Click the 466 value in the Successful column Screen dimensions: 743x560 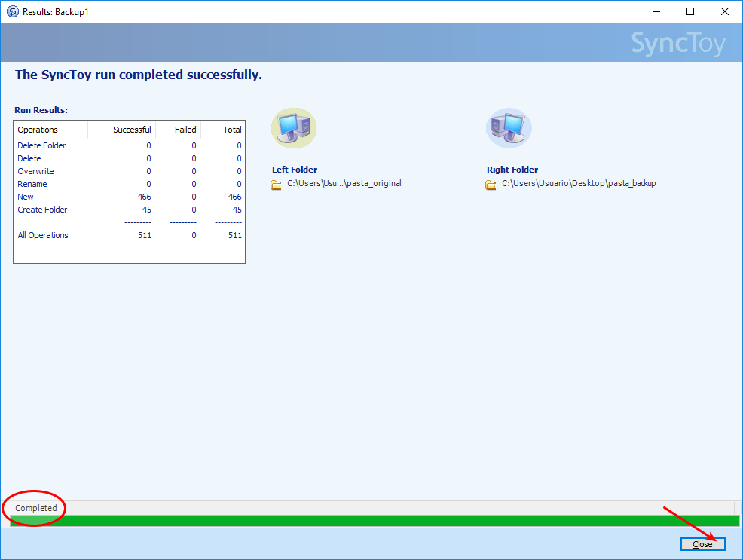pyautogui.click(x=145, y=197)
